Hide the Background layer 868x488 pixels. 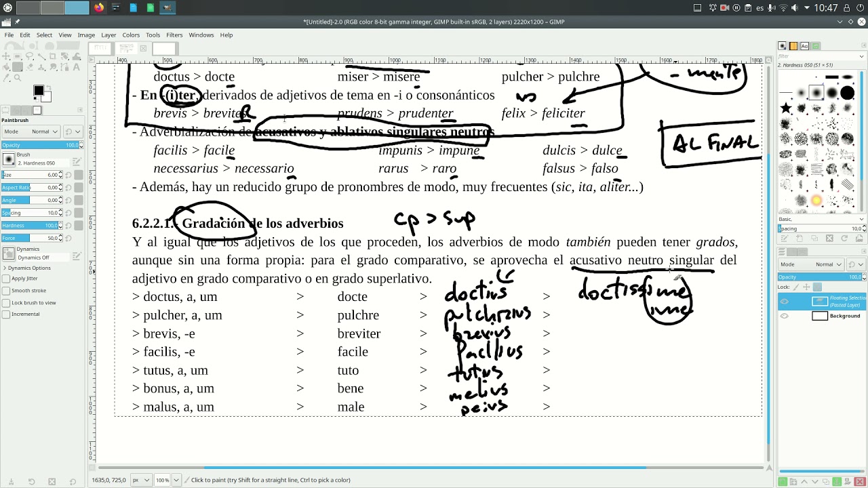point(785,316)
